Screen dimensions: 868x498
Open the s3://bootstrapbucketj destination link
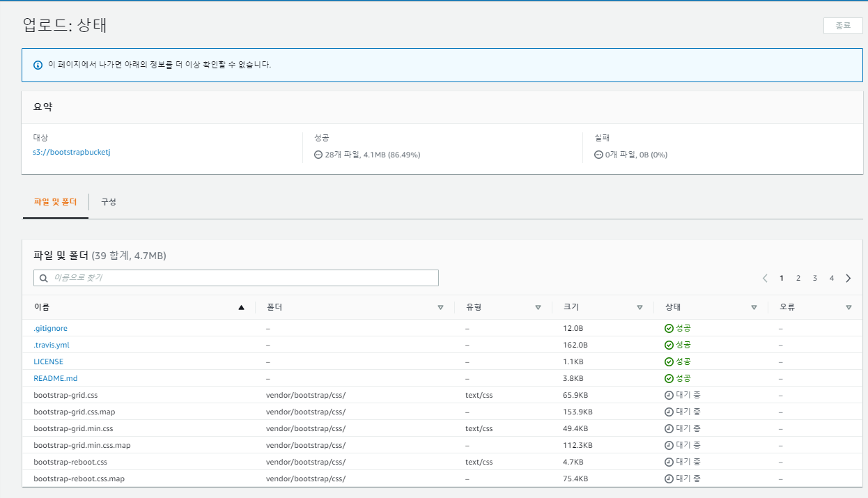pos(72,152)
